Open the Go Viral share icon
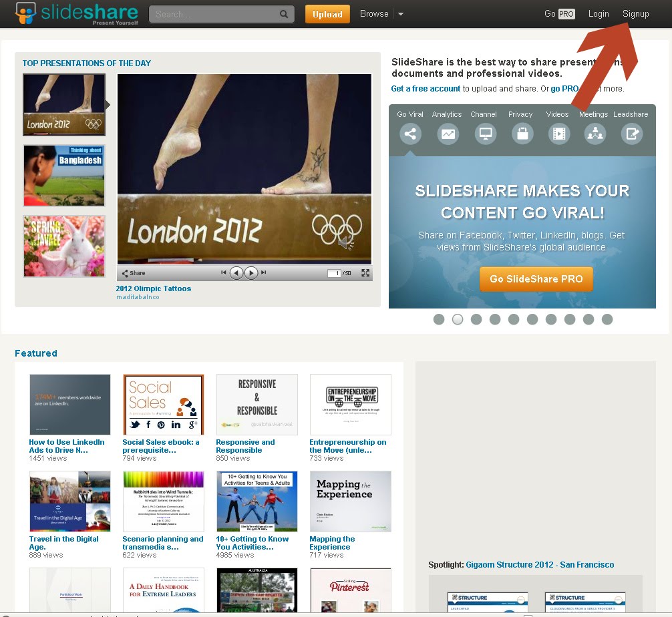 (x=410, y=134)
